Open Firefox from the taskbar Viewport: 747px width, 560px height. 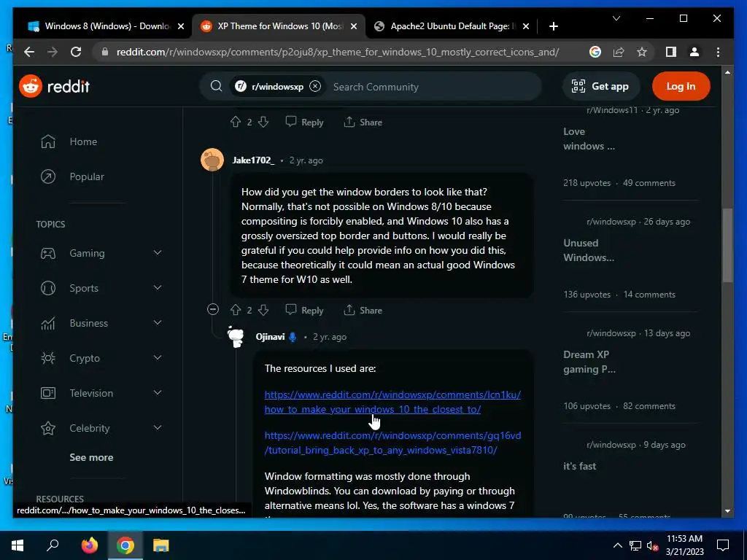tap(89, 545)
